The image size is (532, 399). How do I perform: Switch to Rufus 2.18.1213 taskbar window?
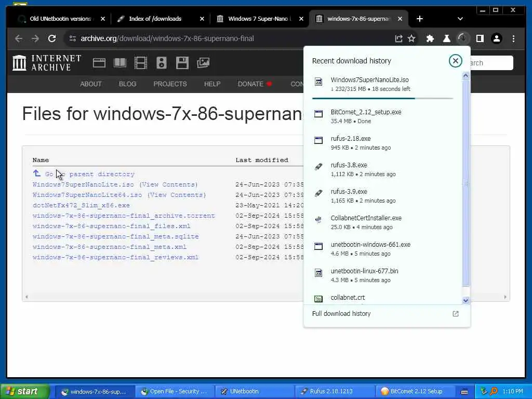point(335,392)
